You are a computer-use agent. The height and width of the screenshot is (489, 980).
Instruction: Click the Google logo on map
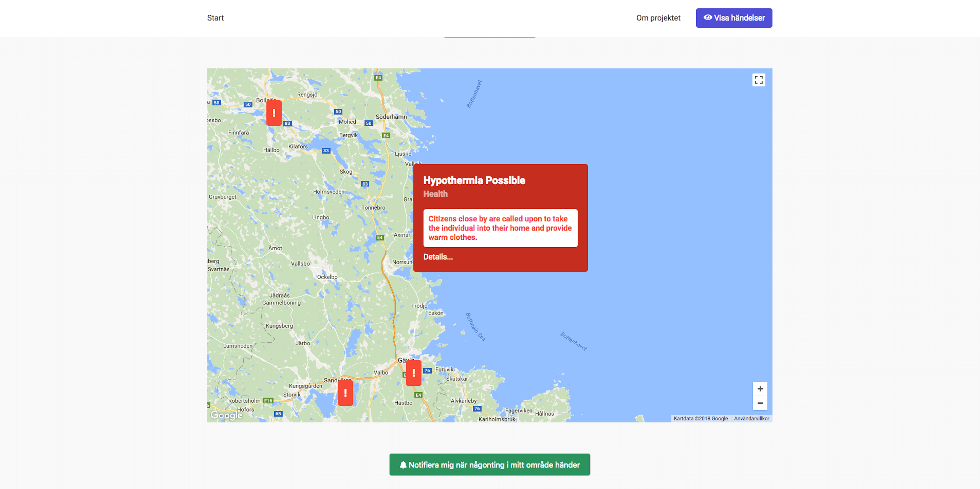(x=226, y=415)
